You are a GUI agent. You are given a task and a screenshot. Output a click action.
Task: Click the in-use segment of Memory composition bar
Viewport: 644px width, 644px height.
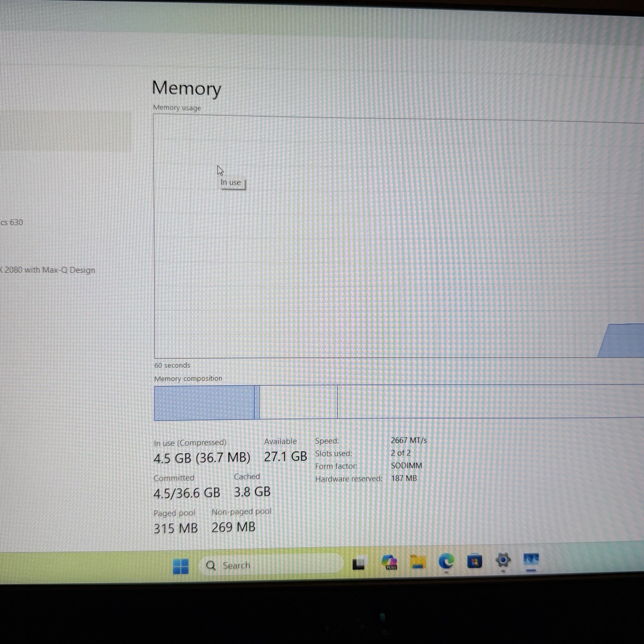pos(204,402)
